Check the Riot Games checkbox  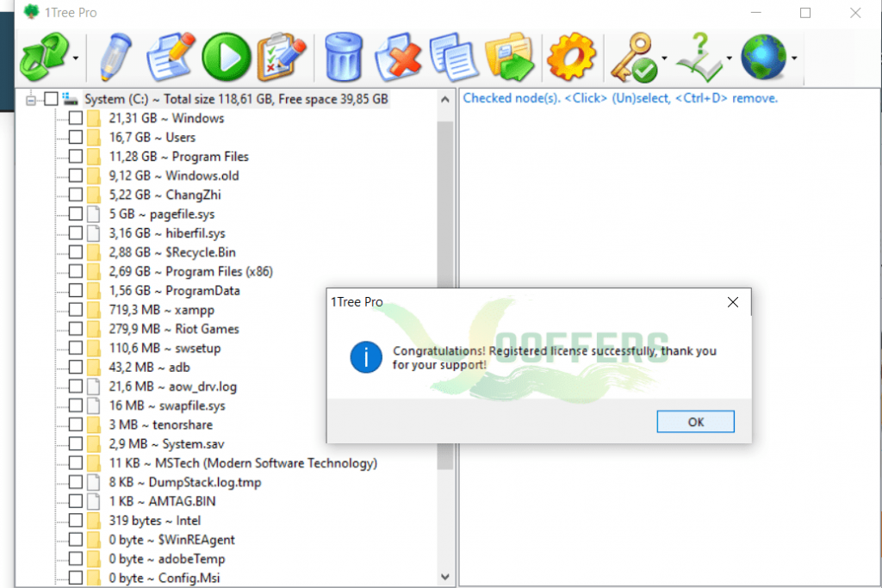76,329
